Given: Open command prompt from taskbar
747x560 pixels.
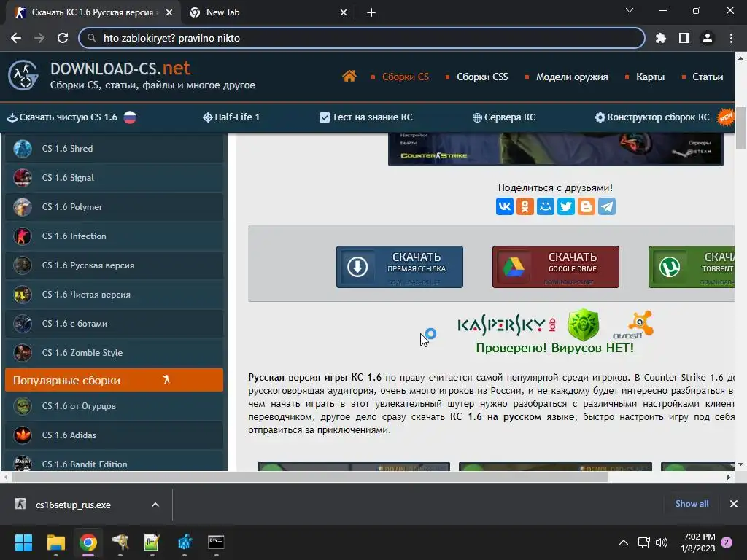Looking at the screenshot, I should [x=216, y=542].
